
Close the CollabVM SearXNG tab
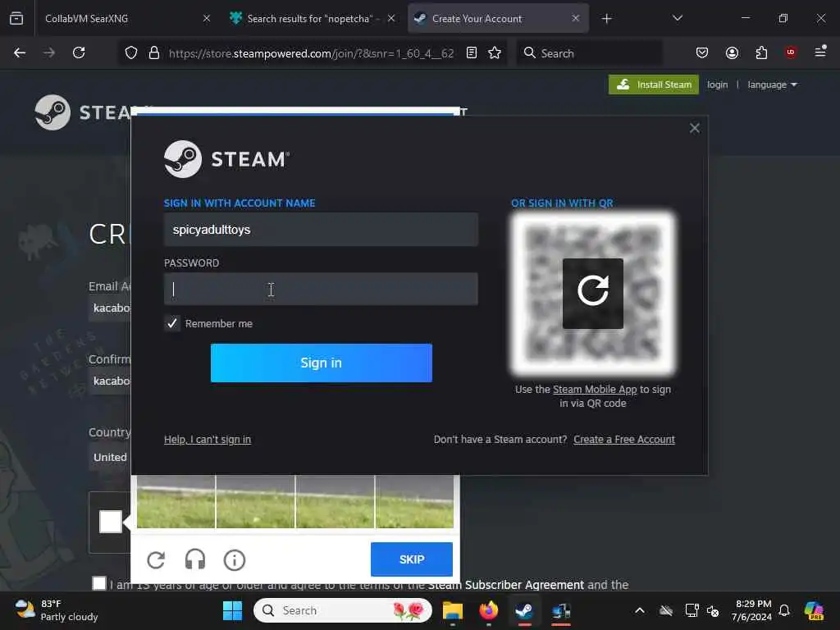point(207,18)
